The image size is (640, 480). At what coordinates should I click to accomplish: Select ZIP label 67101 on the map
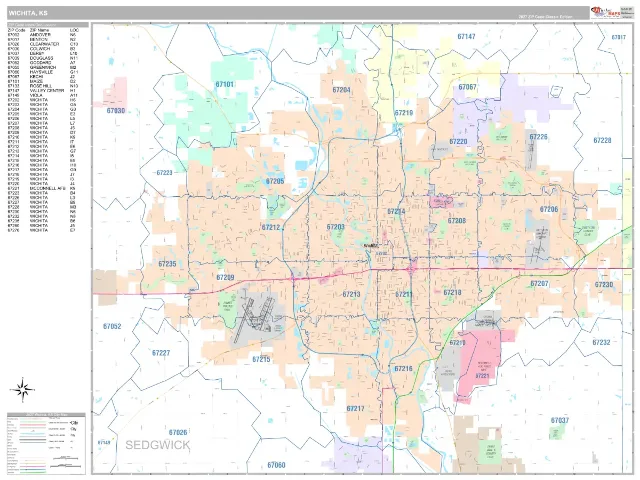pyautogui.click(x=224, y=84)
